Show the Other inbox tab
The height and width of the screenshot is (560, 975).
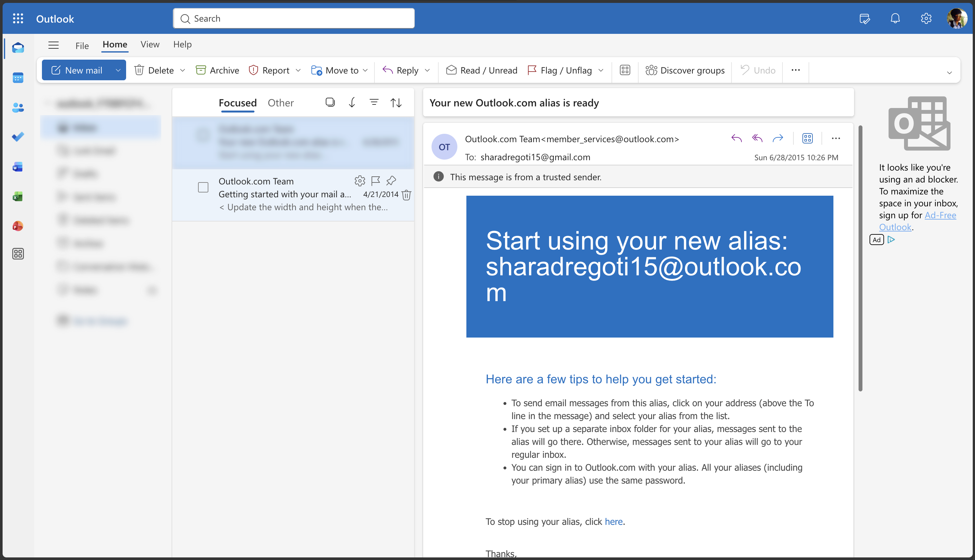[281, 103]
